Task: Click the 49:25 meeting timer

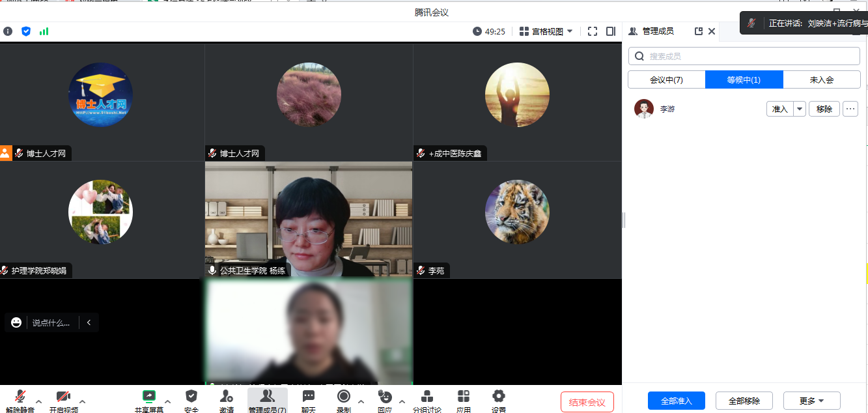Action: pos(489,31)
